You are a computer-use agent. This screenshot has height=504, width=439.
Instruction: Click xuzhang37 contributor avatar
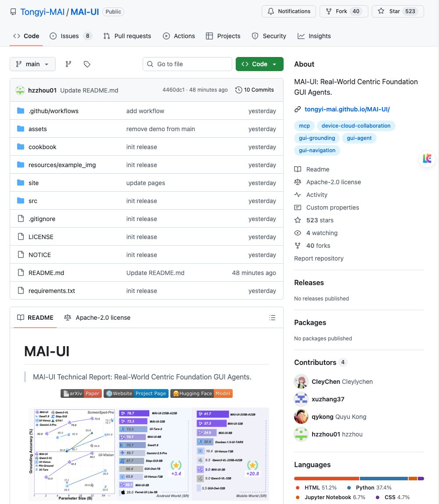tap(301, 399)
